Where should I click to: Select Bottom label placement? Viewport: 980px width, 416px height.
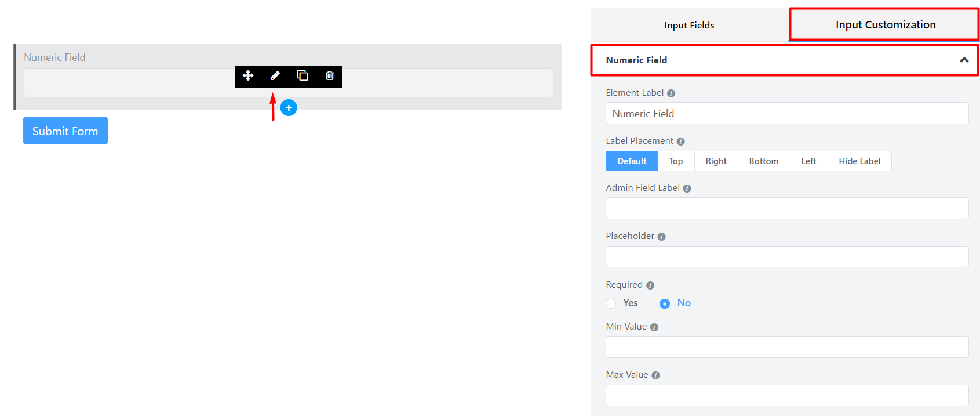click(x=763, y=161)
